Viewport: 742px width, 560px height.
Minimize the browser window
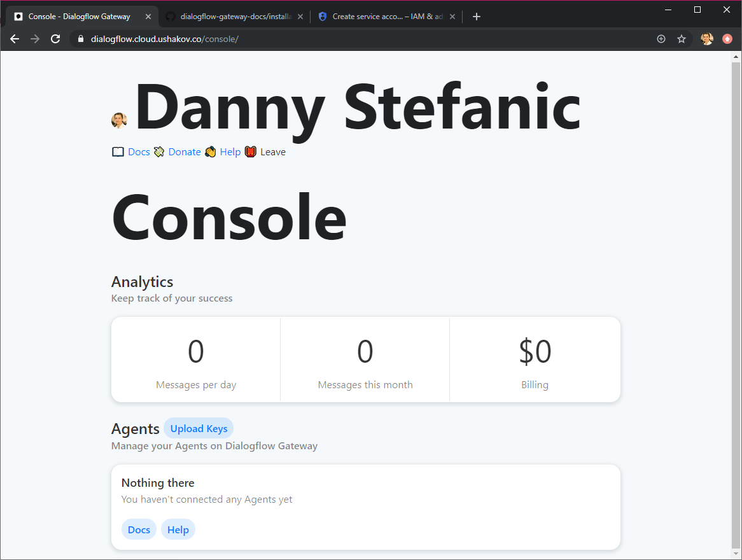pyautogui.click(x=668, y=10)
